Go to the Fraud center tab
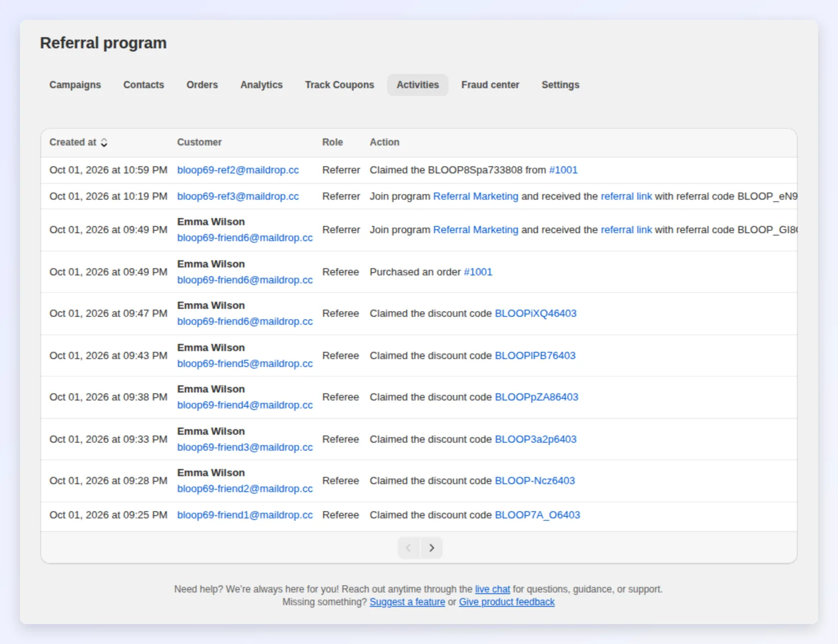Viewport: 838px width, 644px height. coord(490,85)
